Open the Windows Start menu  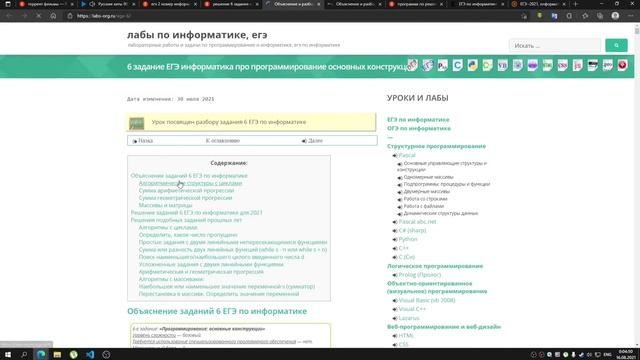coord(7,354)
